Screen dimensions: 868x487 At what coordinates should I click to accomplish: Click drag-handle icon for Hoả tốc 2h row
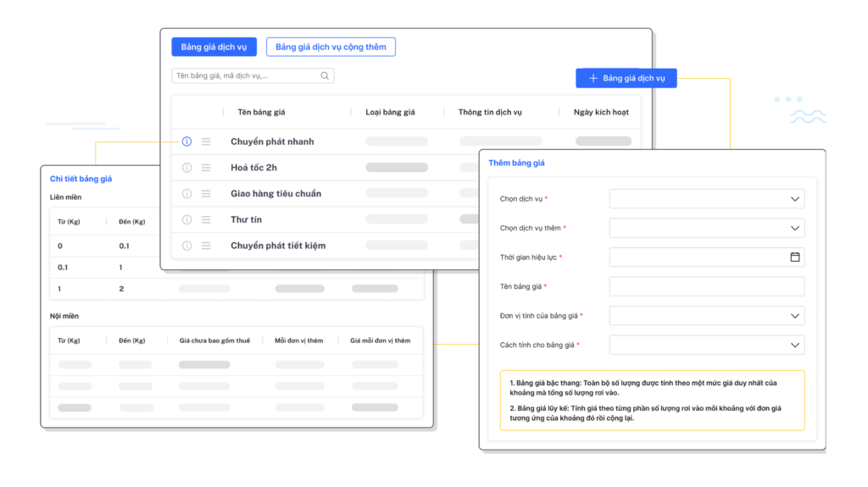206,168
